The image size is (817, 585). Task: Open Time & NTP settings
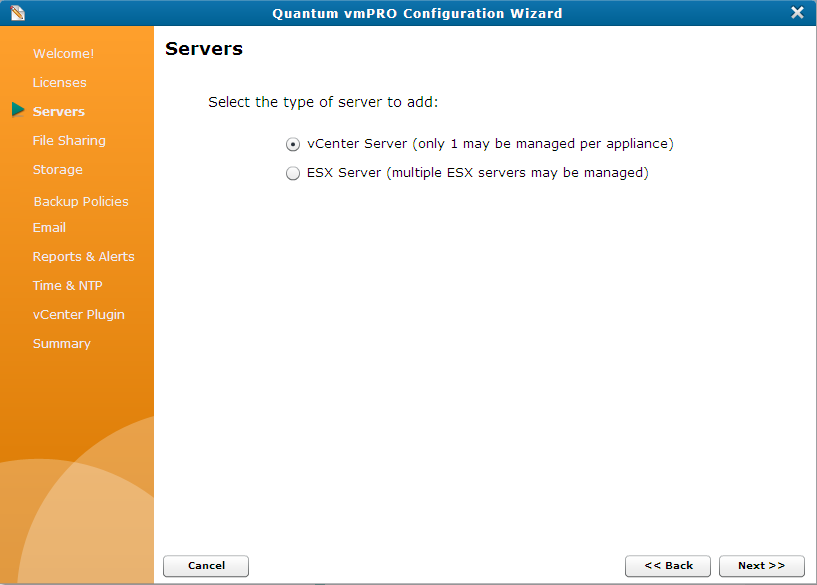67,285
